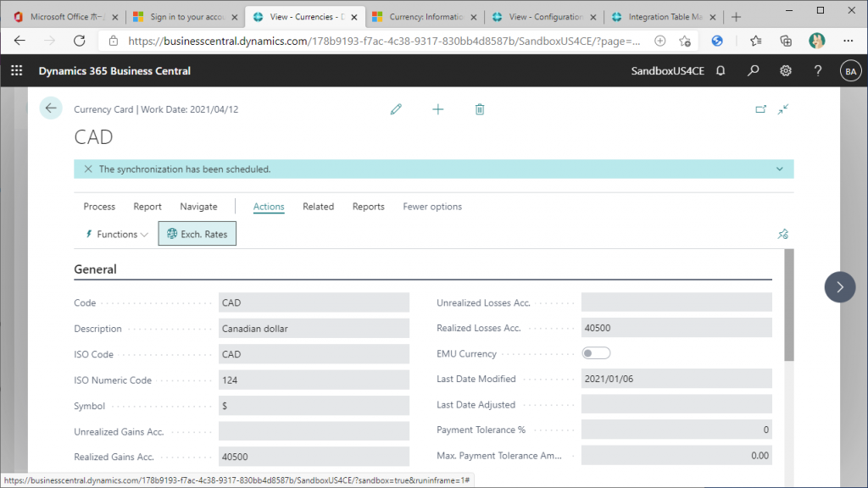Open the BA user account avatar

[x=851, y=71]
